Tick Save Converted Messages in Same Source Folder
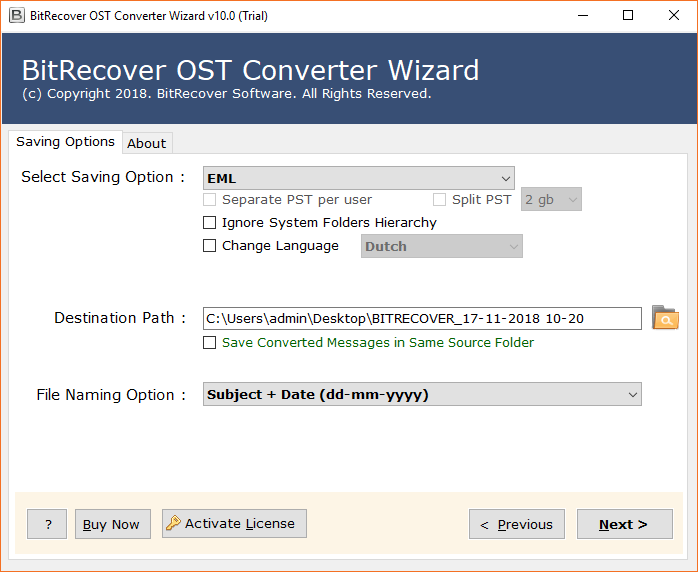698x572 pixels. [x=209, y=342]
